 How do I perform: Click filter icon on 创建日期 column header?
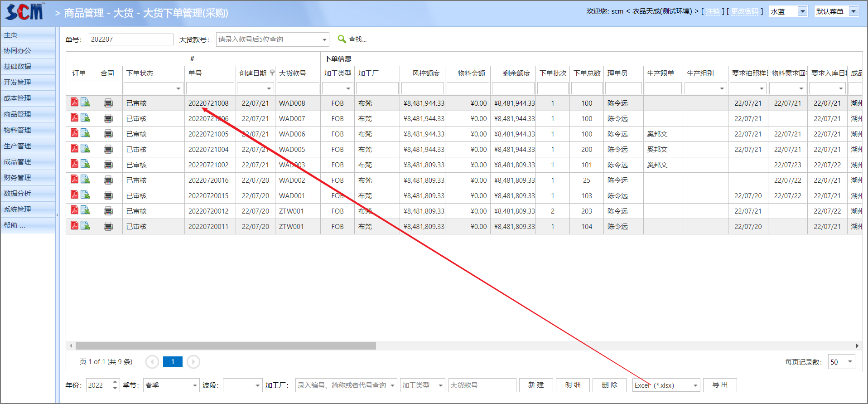[272, 73]
